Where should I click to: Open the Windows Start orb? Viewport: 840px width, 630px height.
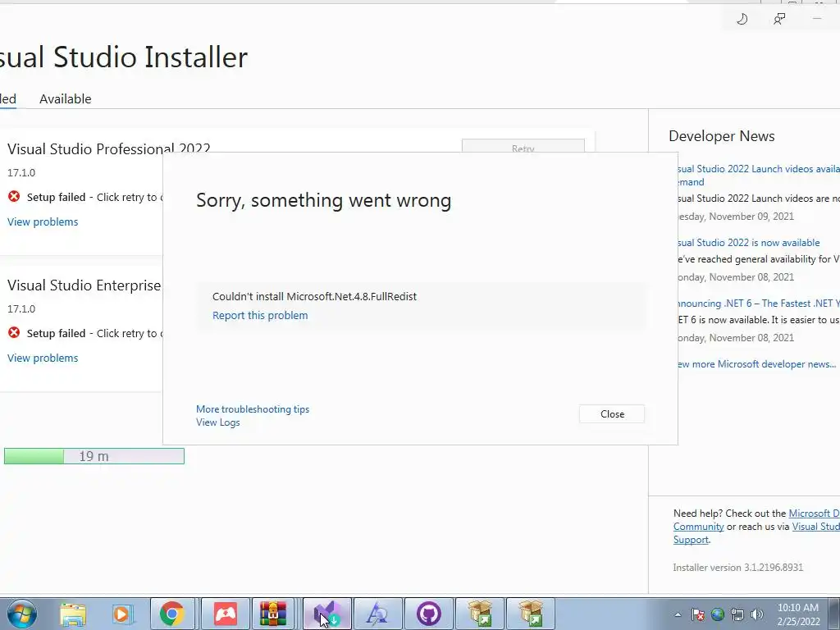point(22,614)
